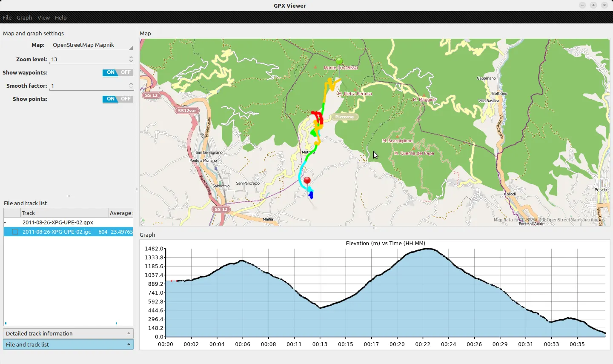The height and width of the screenshot is (364, 613).
Task: Click the Monte Crocefisso label on map
Action: click(x=341, y=68)
